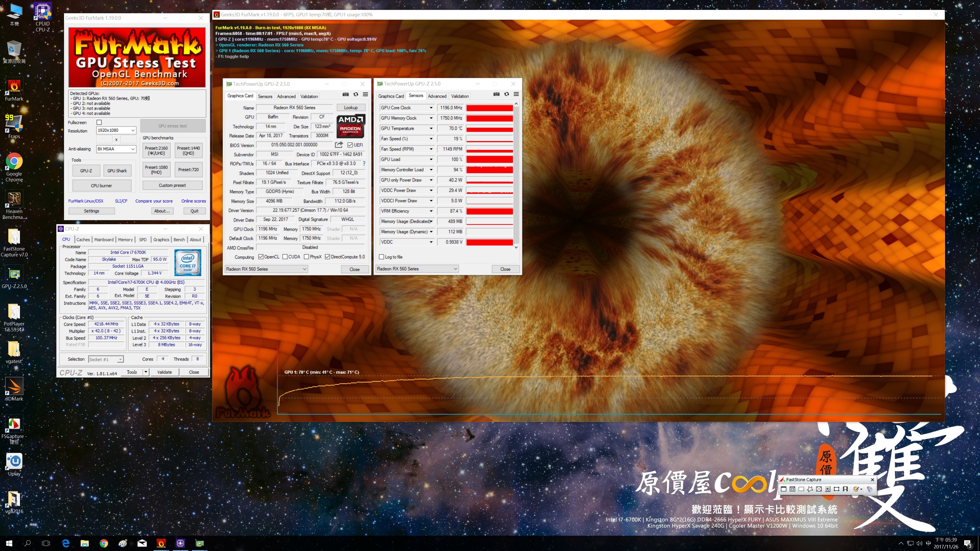The height and width of the screenshot is (551, 980).
Task: Open CPU-Z Bench tab
Action: (x=179, y=240)
